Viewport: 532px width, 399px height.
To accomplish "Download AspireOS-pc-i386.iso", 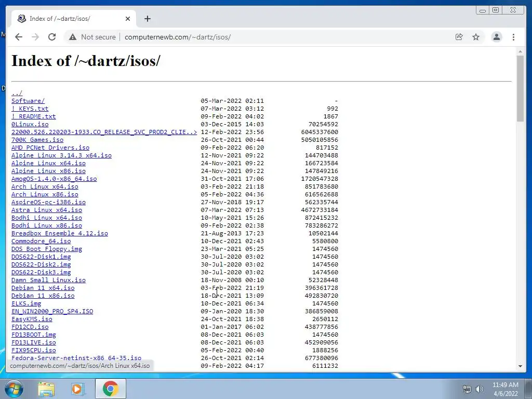I will (x=48, y=202).
